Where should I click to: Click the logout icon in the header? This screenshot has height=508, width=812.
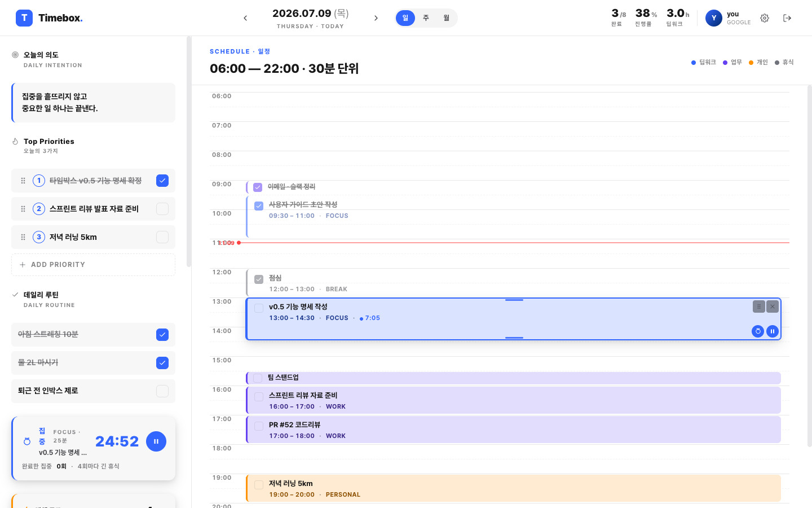pyautogui.click(x=787, y=18)
